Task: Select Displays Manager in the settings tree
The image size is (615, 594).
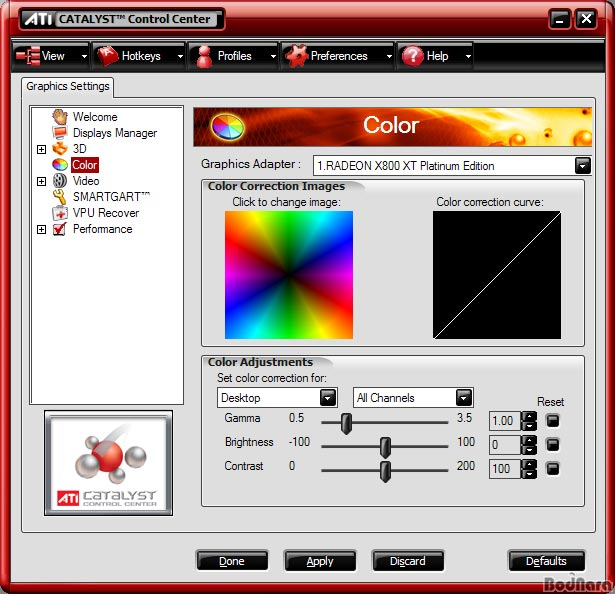Action: tap(115, 133)
